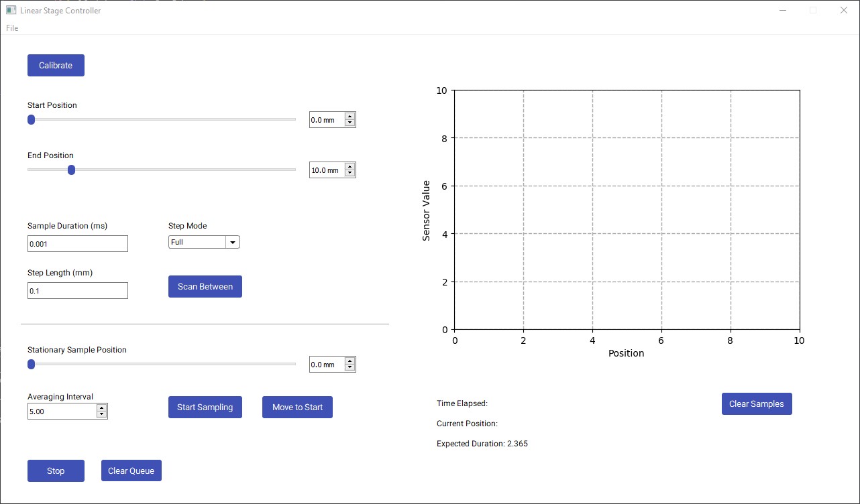This screenshot has width=860, height=504.
Task: Click the Stop button
Action: click(x=56, y=471)
